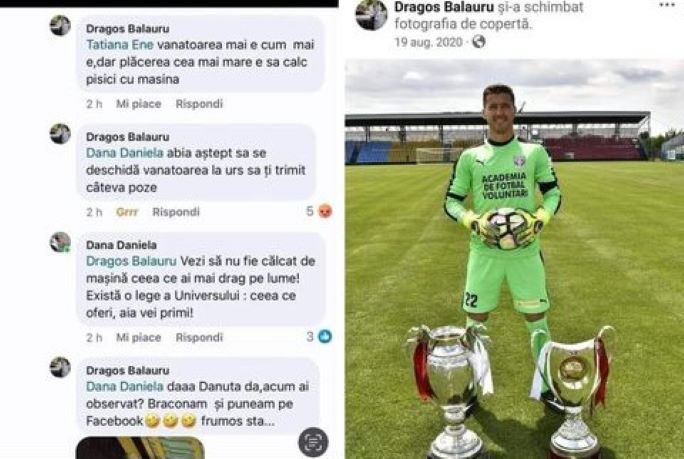Click the scan text floating button
The width and height of the screenshot is (684, 459).
pyautogui.click(x=313, y=442)
